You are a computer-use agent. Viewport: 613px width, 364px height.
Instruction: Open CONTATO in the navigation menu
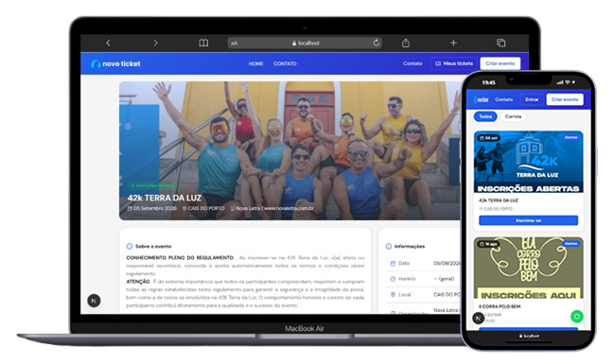(285, 63)
